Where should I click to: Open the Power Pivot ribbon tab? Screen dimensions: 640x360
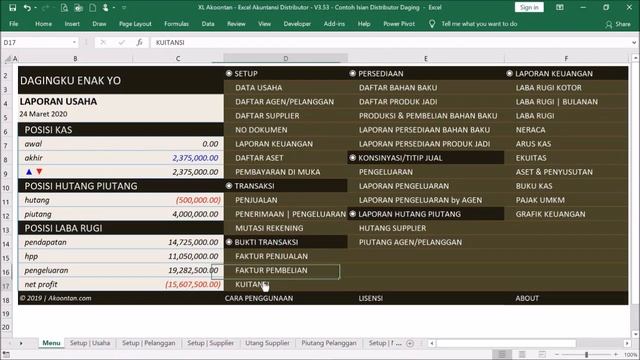pyautogui.click(x=399, y=24)
